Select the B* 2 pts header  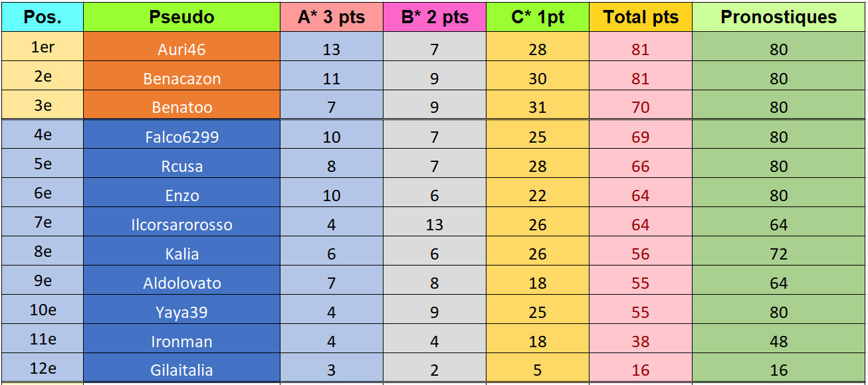(435, 17)
